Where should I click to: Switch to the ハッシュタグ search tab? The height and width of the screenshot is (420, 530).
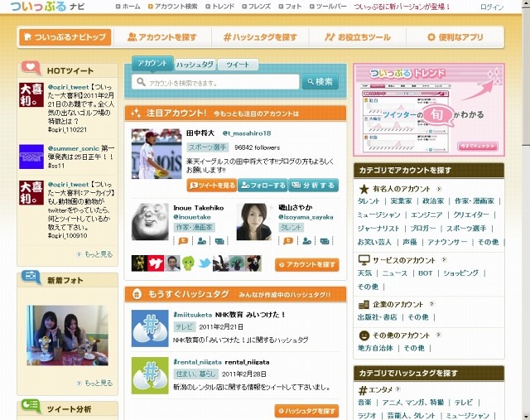click(x=195, y=65)
